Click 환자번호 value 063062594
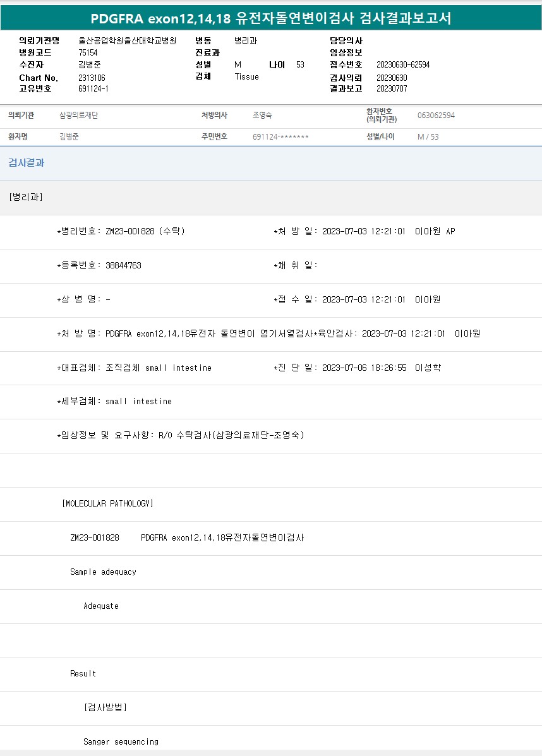This screenshot has width=542, height=756. click(436, 116)
